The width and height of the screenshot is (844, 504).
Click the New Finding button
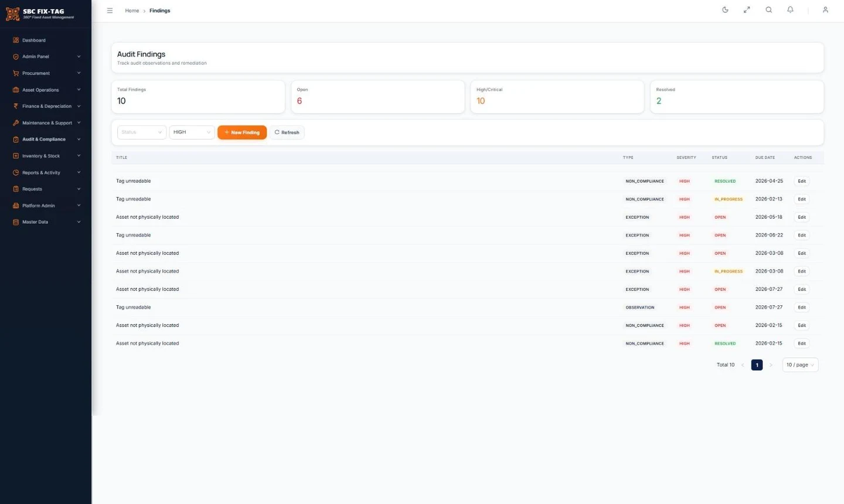click(242, 132)
